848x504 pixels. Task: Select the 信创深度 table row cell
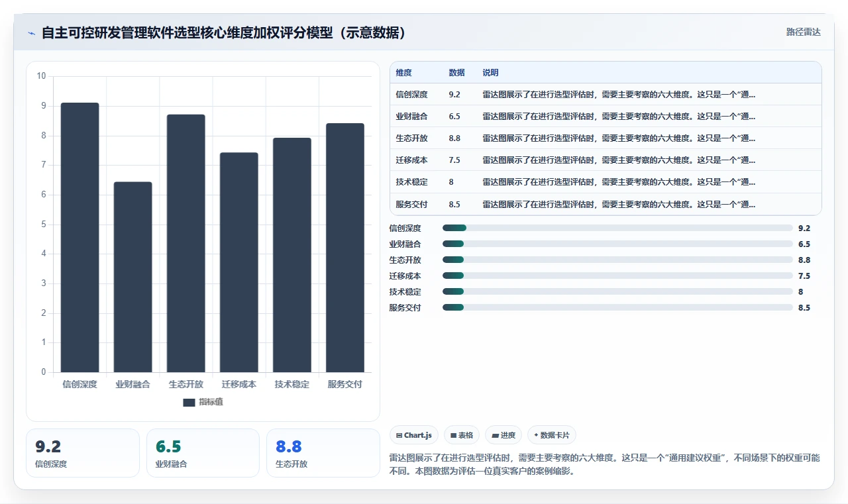pyautogui.click(x=411, y=95)
